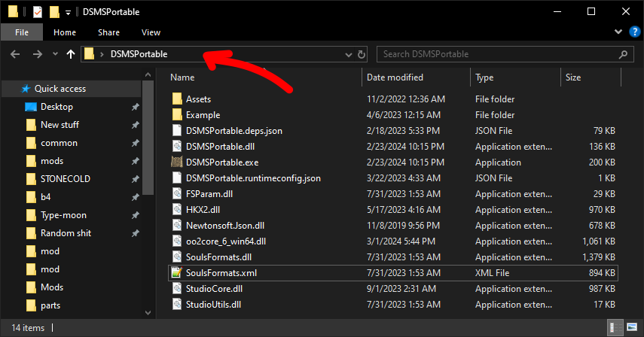Click the Search DSMSPortable field
The width and height of the screenshot is (644, 337).
point(497,54)
